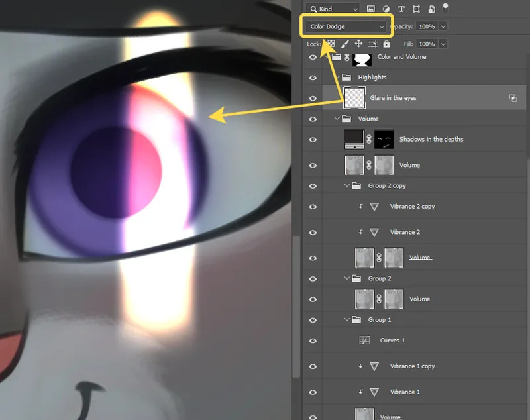Open the Fill slider dropdown arrow

tap(443, 44)
